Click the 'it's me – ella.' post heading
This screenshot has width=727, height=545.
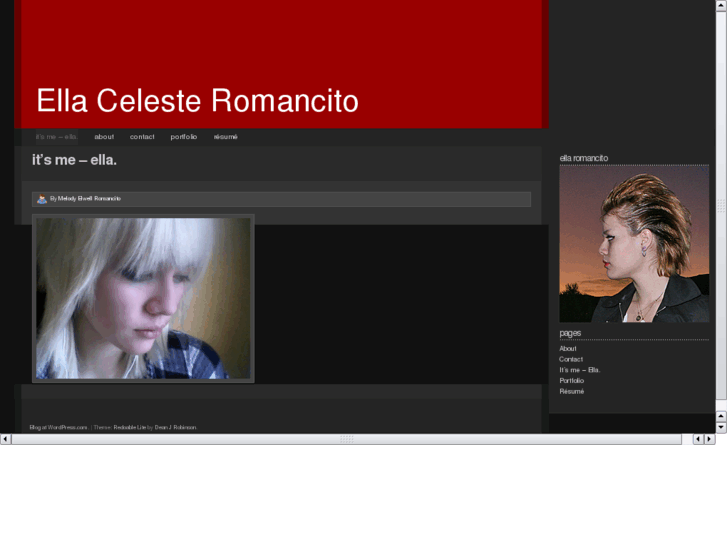pyautogui.click(x=74, y=160)
